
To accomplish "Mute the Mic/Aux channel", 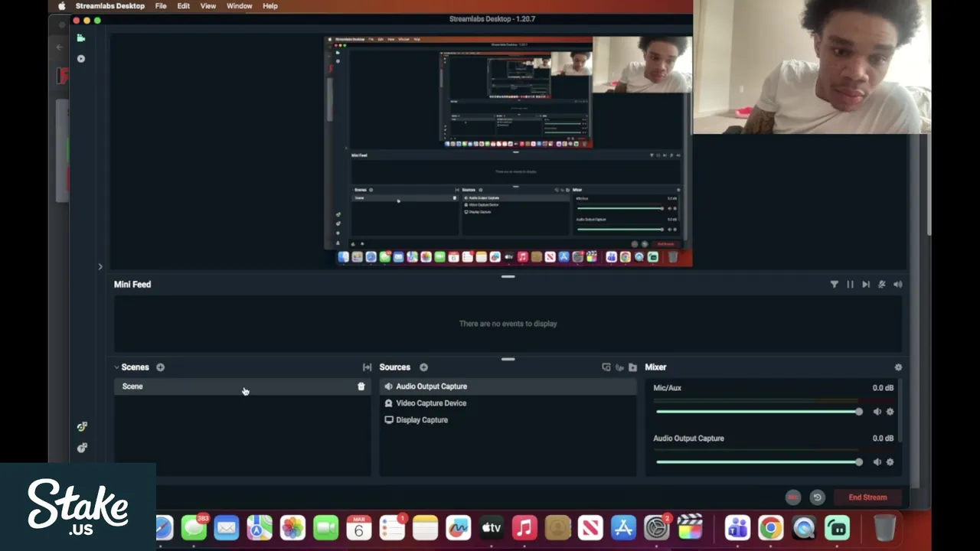I will tap(877, 412).
